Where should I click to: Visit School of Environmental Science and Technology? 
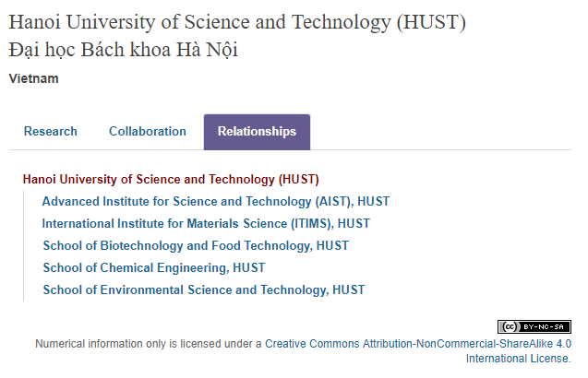coord(184,289)
